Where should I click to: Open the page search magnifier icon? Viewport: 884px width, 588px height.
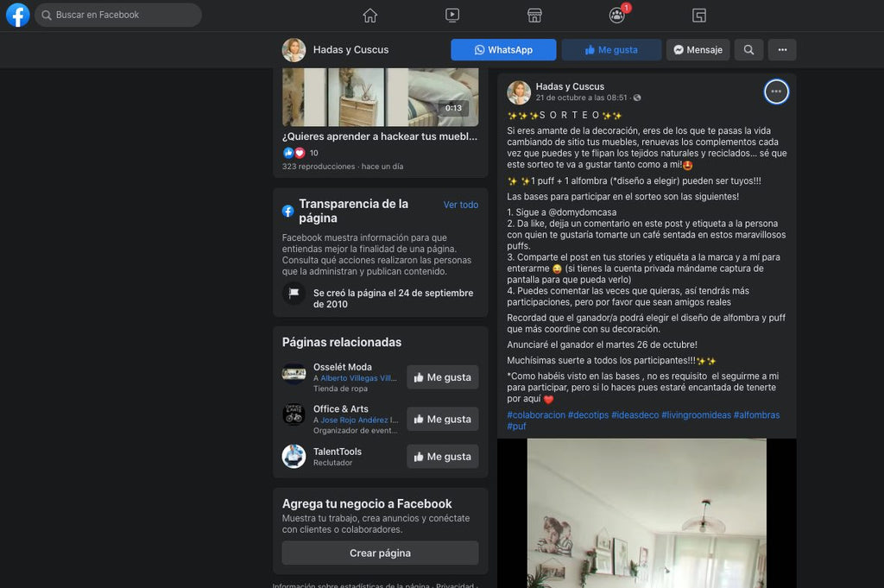click(x=748, y=49)
